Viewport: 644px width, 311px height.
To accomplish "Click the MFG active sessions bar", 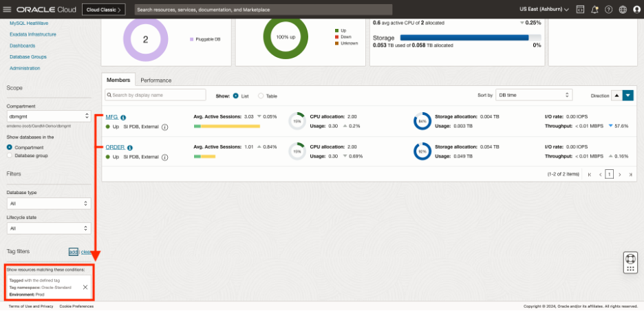I will 227,126.
